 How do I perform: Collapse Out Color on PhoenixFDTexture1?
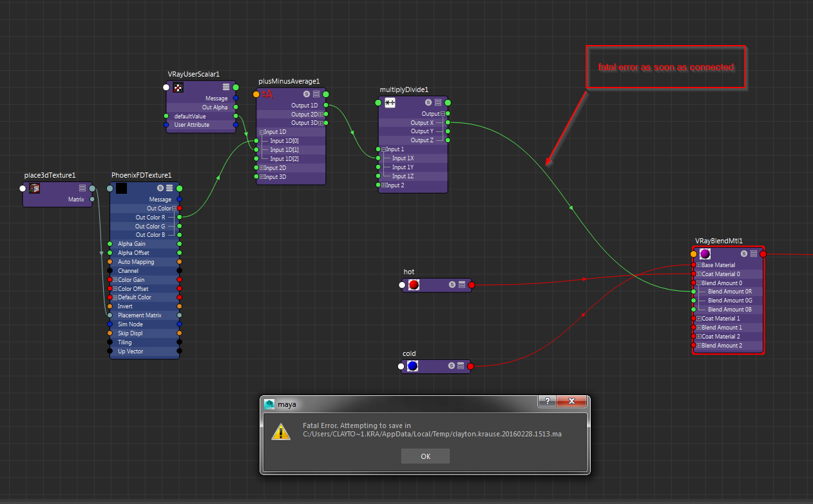(x=174, y=209)
